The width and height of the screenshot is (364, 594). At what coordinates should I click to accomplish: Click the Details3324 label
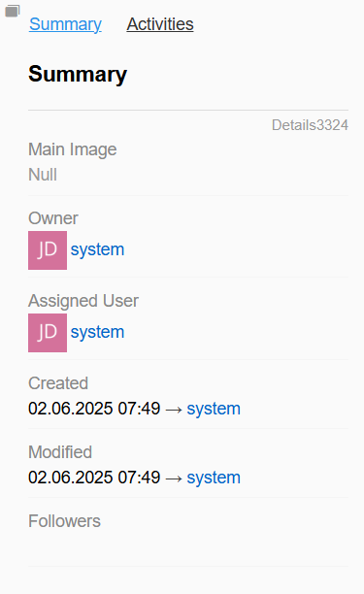pos(310,125)
